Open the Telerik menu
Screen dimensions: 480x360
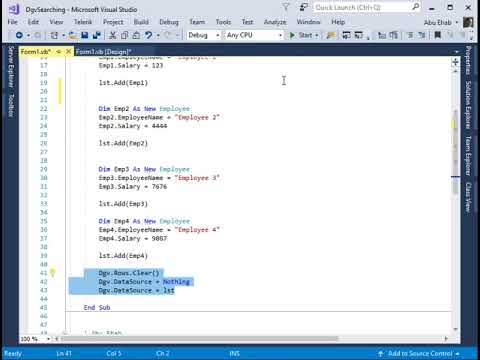click(83, 22)
